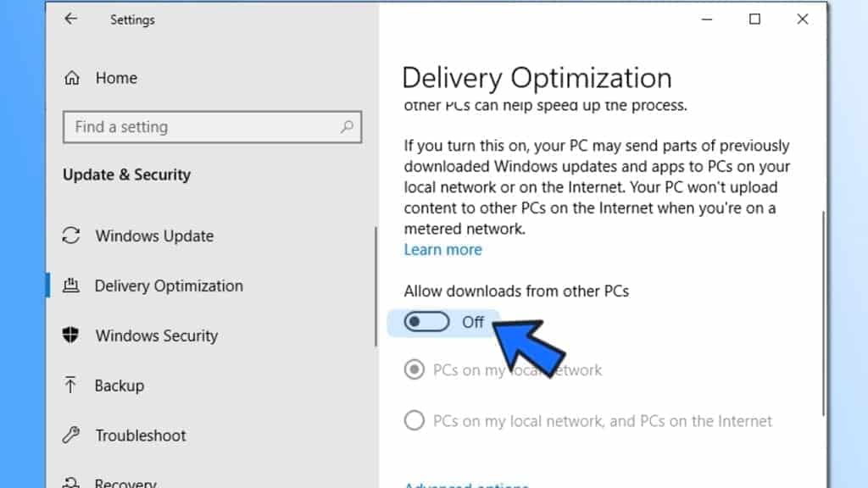Open the Backup settings page
This screenshot has width=868, height=488.
click(x=119, y=385)
